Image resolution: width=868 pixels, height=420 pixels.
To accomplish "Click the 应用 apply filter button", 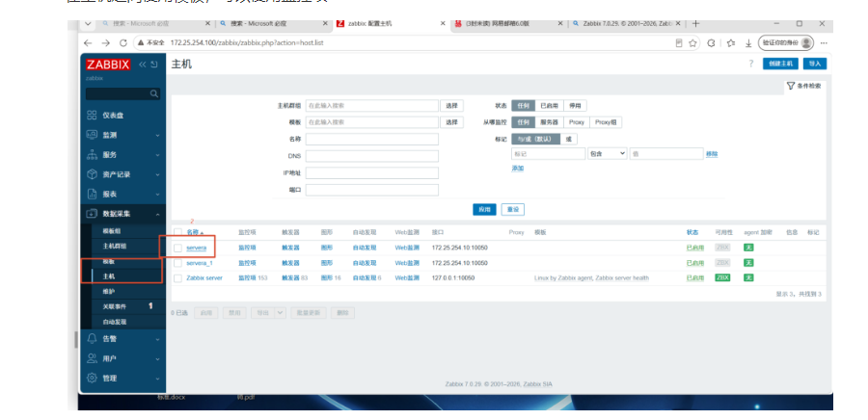I will (x=484, y=209).
